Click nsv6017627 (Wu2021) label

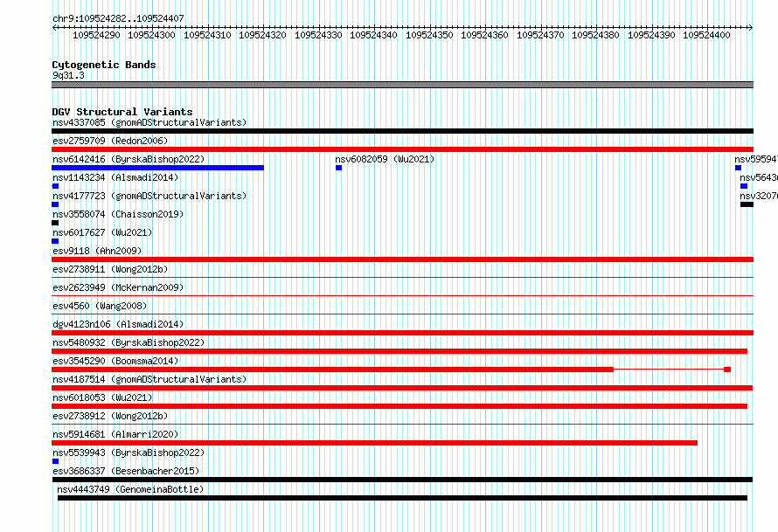click(x=102, y=232)
